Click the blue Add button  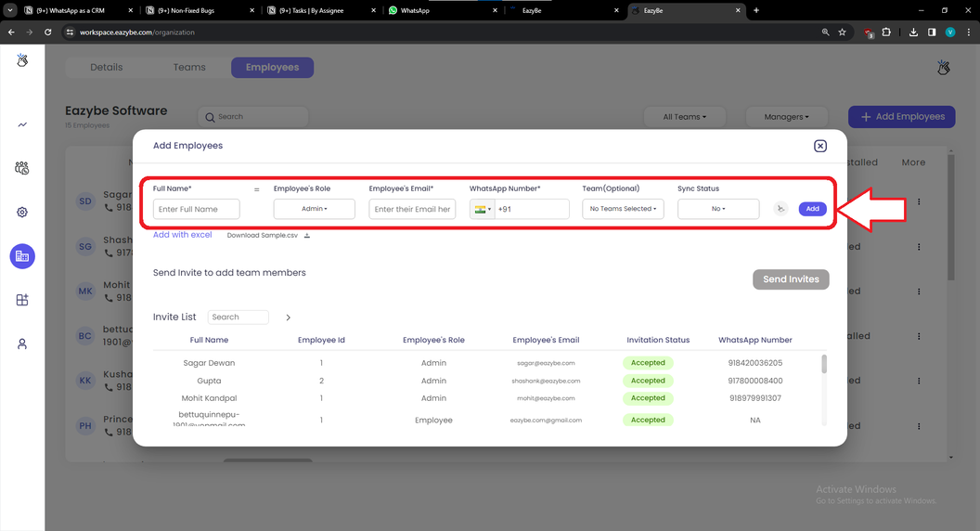pyautogui.click(x=813, y=209)
